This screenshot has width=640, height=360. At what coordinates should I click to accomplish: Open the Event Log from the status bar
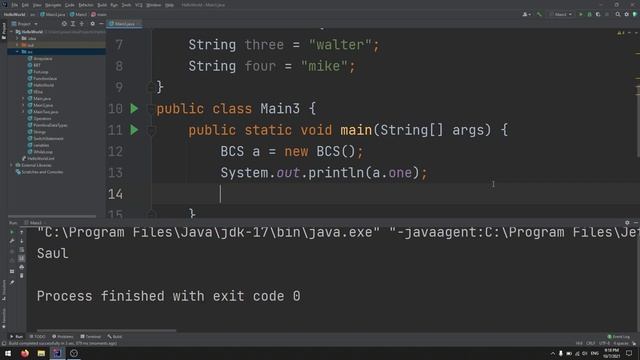pos(619,337)
